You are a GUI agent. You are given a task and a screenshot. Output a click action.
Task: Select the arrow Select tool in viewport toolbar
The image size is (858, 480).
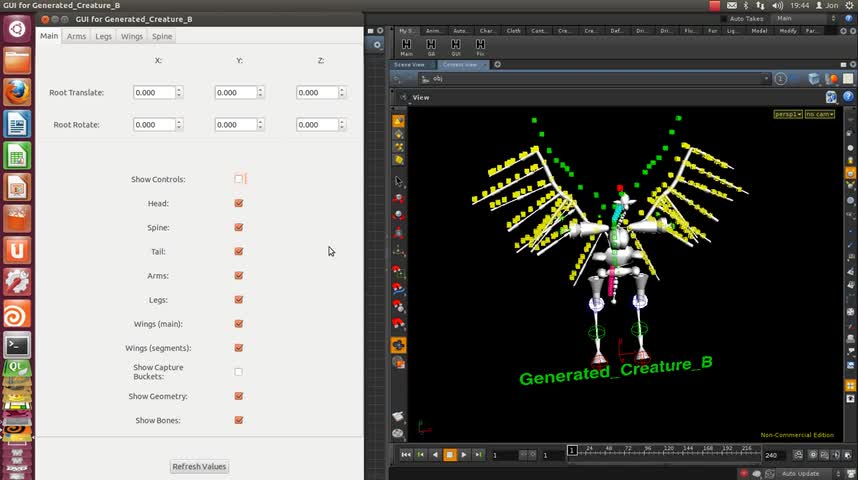[399, 181]
